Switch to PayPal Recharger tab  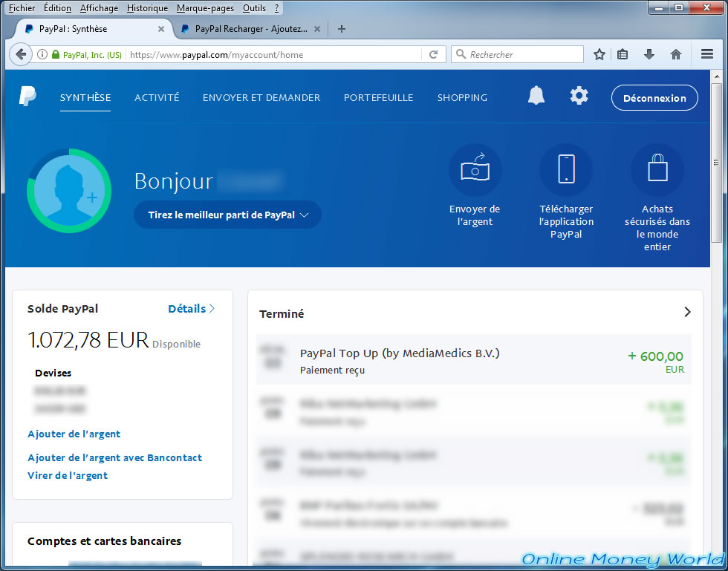[251, 29]
